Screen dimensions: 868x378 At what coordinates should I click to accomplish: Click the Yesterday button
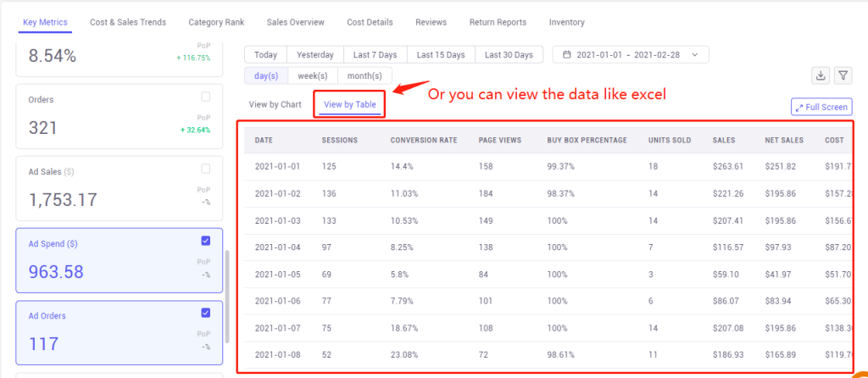coord(315,55)
